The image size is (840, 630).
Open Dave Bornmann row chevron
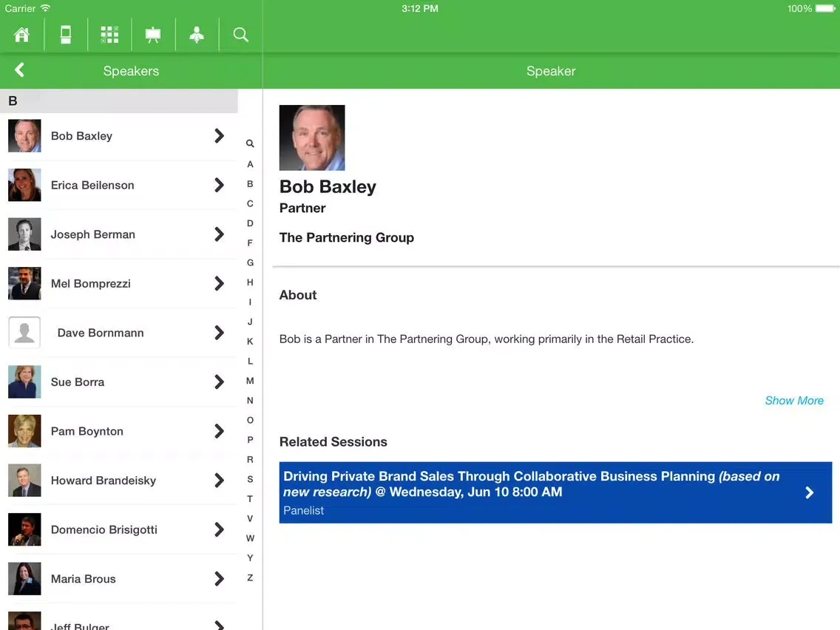point(219,333)
